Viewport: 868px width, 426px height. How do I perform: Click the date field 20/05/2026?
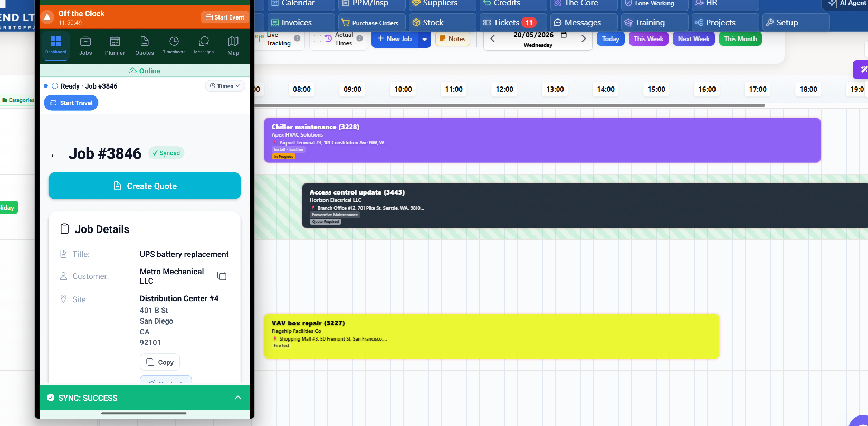(533, 35)
